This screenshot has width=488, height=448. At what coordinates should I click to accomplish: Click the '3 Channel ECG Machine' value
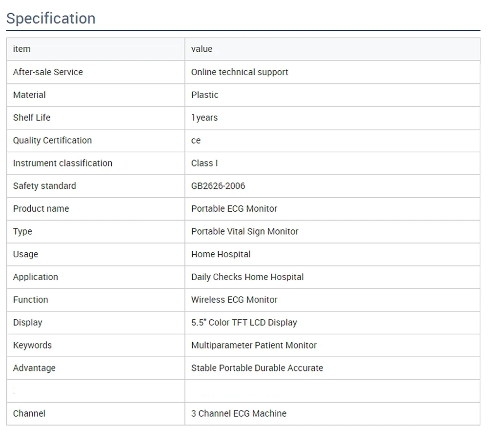239,413
